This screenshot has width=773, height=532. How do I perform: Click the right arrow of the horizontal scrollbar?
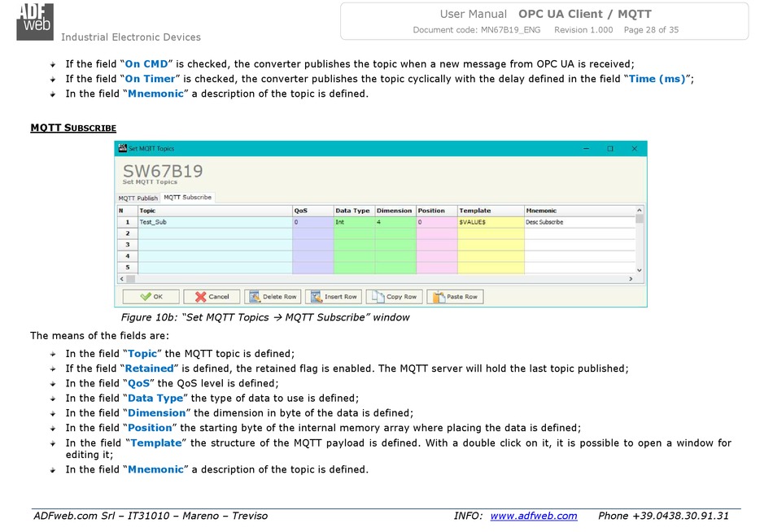pos(631,278)
